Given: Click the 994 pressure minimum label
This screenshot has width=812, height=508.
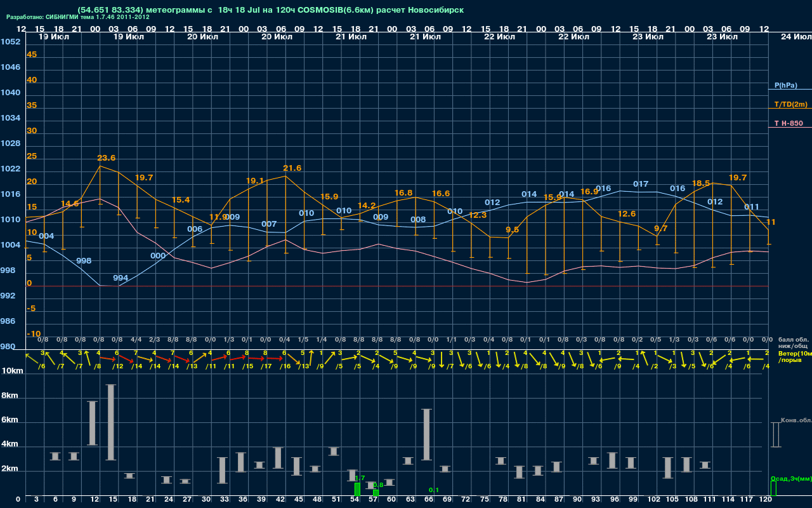Looking at the screenshot, I should click(121, 278).
